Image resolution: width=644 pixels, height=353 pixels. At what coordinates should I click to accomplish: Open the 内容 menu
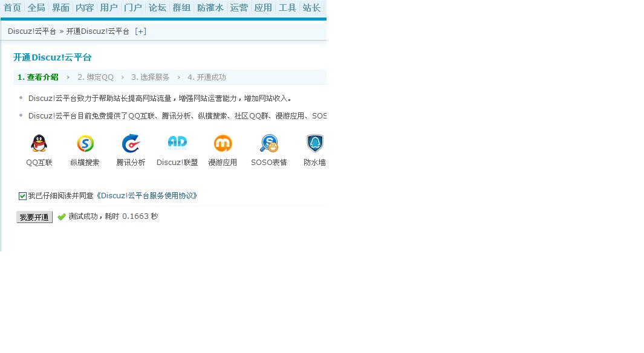(x=85, y=8)
